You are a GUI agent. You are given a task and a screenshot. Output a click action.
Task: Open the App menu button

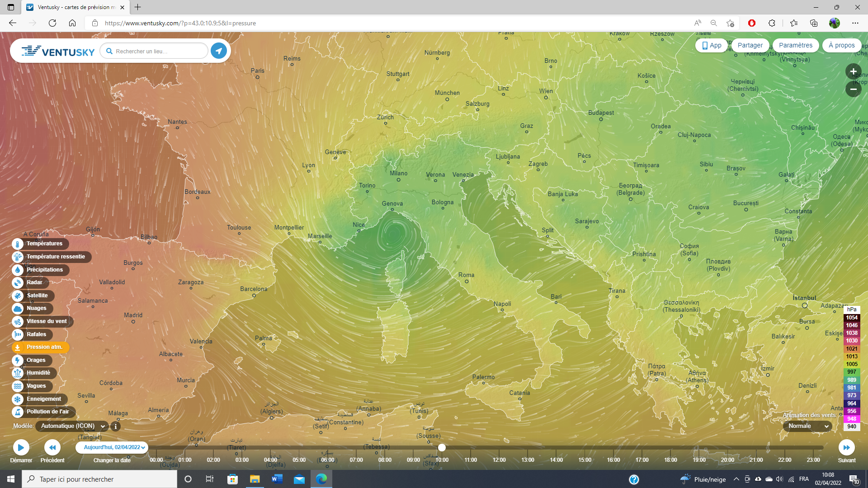pos(712,45)
